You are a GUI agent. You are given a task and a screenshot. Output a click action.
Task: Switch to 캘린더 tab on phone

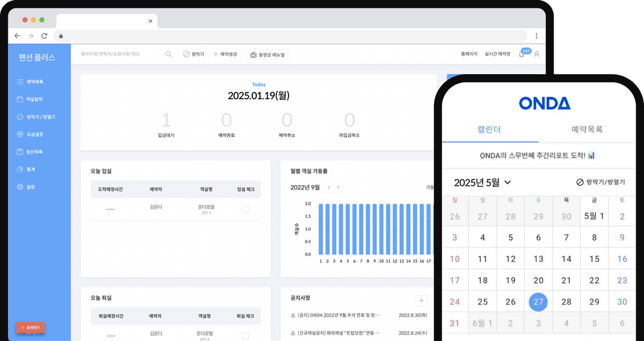coord(489,130)
